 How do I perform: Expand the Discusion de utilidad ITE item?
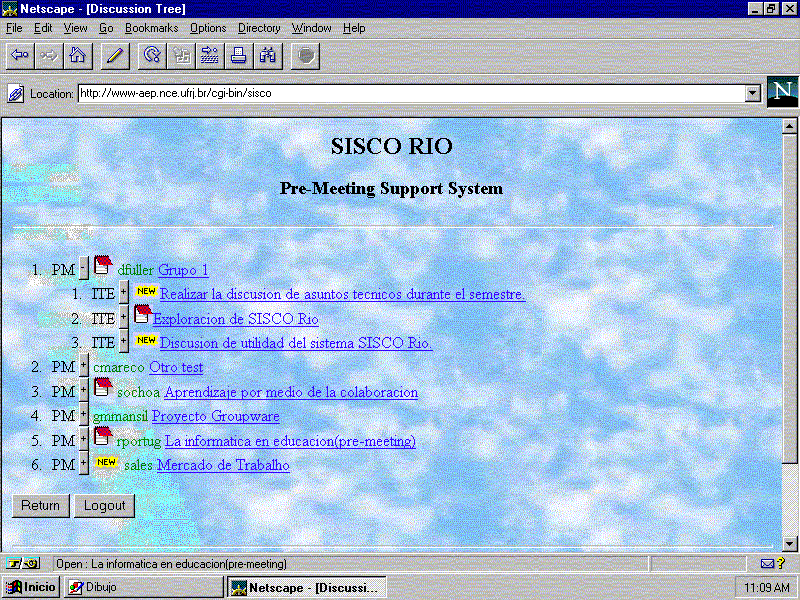pos(123,341)
